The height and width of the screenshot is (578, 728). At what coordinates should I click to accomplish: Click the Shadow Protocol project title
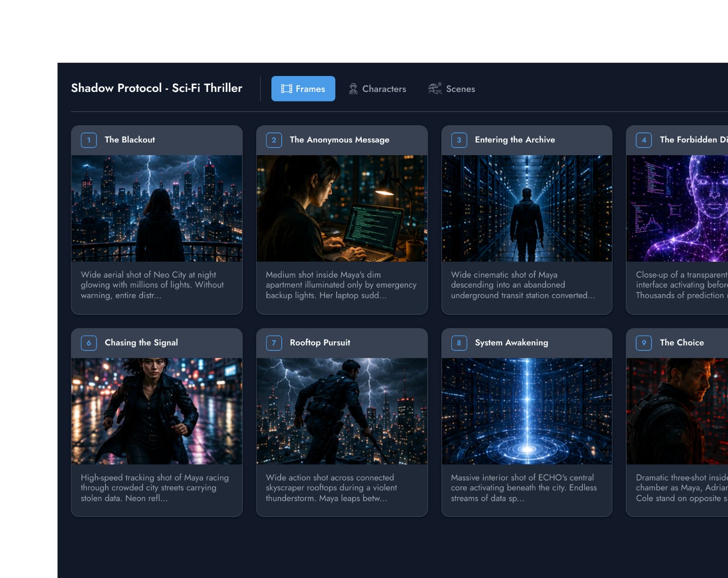tap(157, 88)
